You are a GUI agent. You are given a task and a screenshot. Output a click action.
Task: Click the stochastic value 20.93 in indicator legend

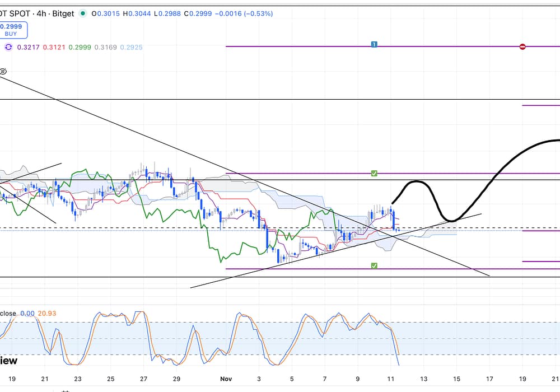pyautogui.click(x=46, y=313)
